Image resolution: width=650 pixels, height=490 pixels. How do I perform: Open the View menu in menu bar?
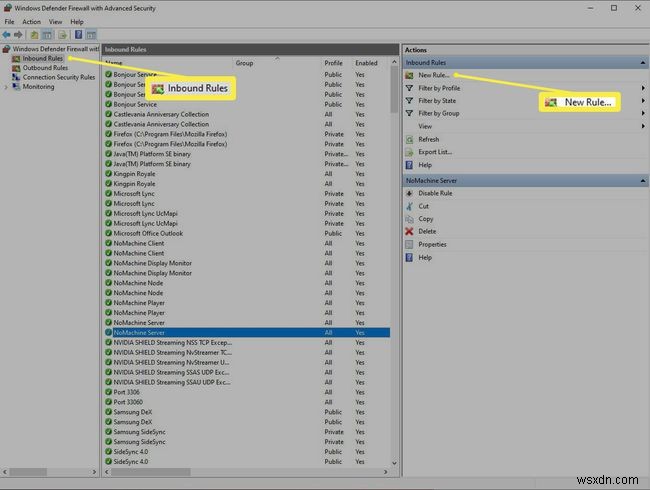[55, 22]
